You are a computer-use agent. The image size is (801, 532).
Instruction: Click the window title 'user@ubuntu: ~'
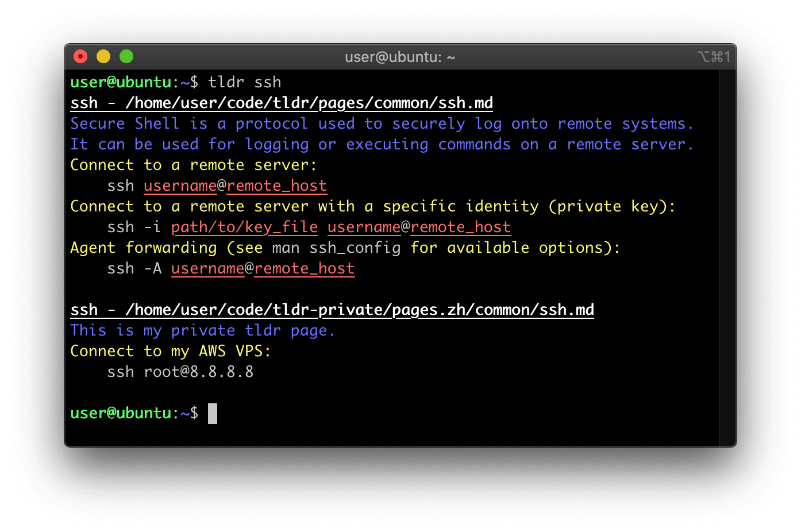pyautogui.click(x=400, y=57)
